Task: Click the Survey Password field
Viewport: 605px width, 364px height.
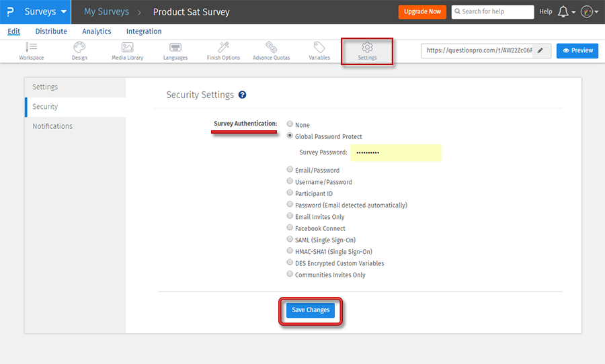Action: pos(395,153)
